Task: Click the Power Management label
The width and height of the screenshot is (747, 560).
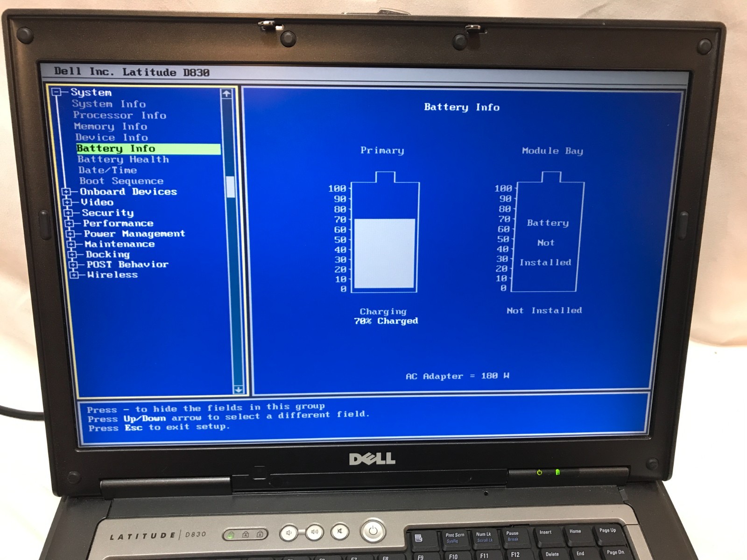Action: coord(134,234)
